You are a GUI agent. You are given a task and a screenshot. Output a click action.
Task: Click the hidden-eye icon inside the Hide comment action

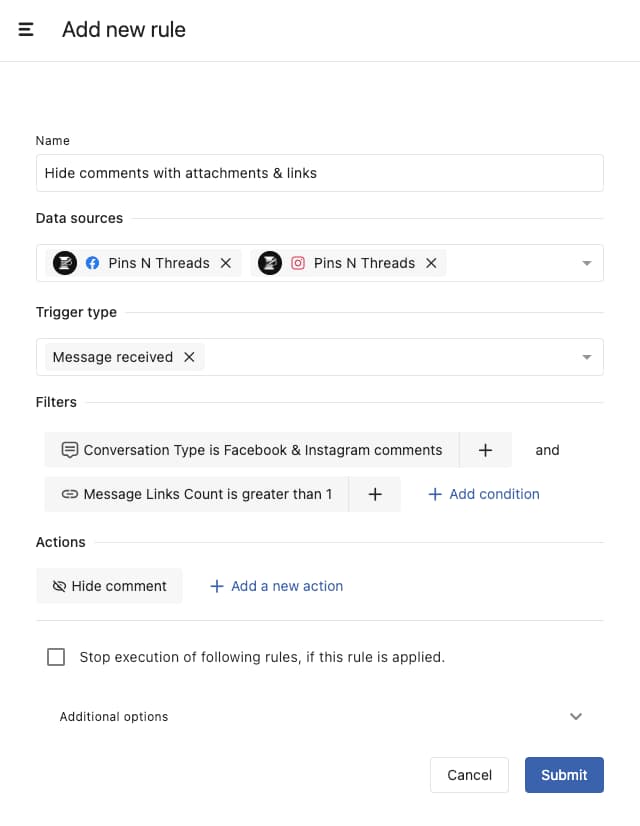(58, 585)
